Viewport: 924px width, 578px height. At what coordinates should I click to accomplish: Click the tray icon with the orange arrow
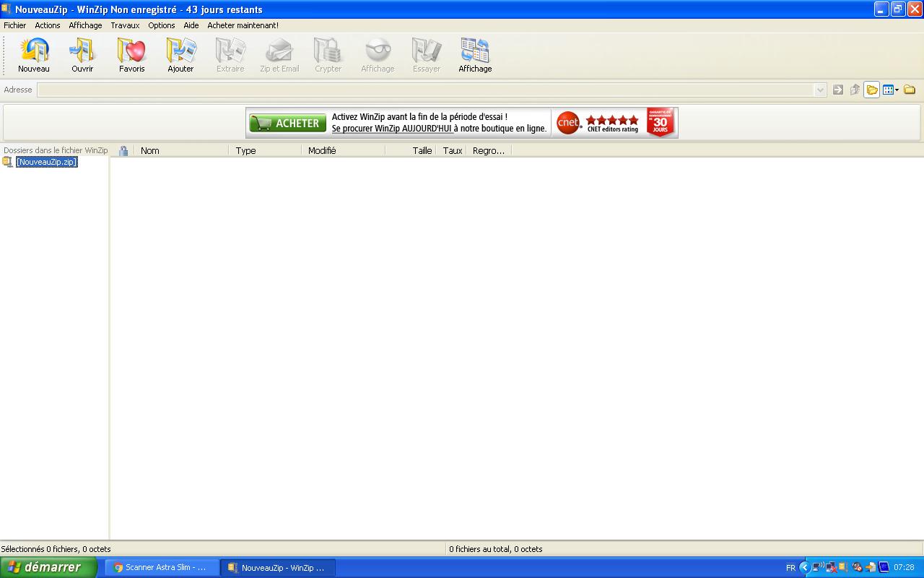(x=871, y=567)
